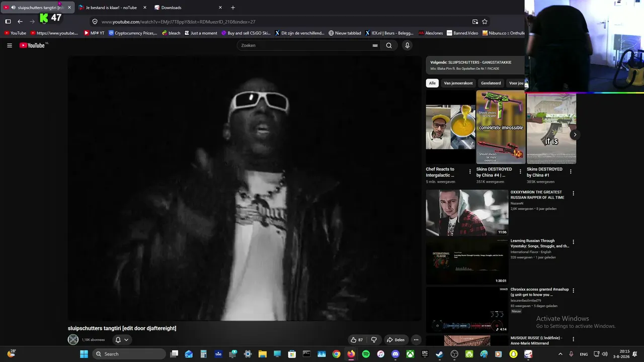Toggle picture-in-picture icon in address bar

(x=475, y=22)
